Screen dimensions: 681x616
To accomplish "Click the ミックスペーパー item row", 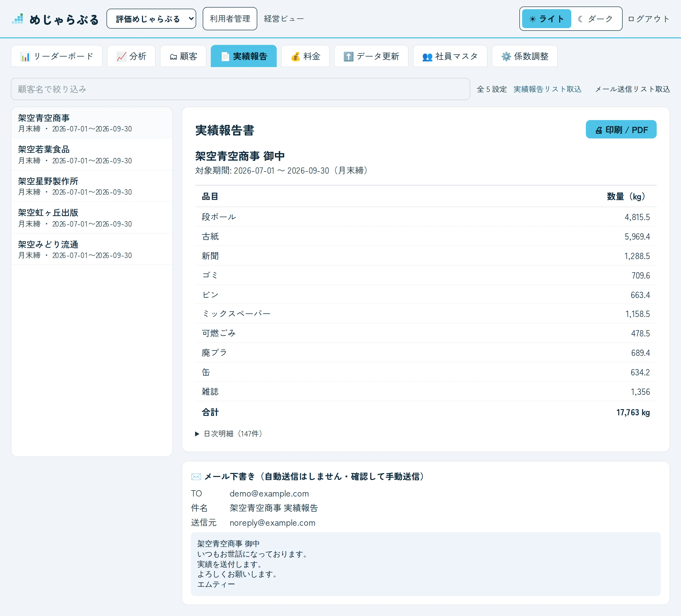I will point(426,314).
